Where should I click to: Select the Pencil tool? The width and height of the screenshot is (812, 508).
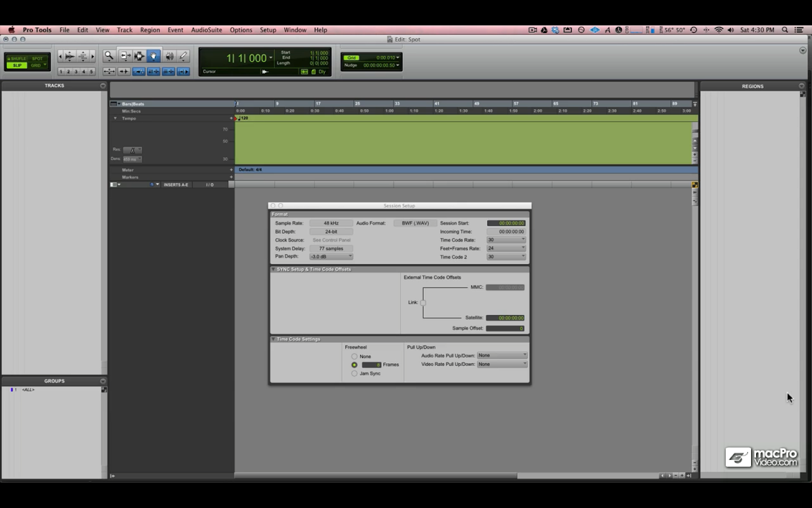pyautogui.click(x=183, y=56)
